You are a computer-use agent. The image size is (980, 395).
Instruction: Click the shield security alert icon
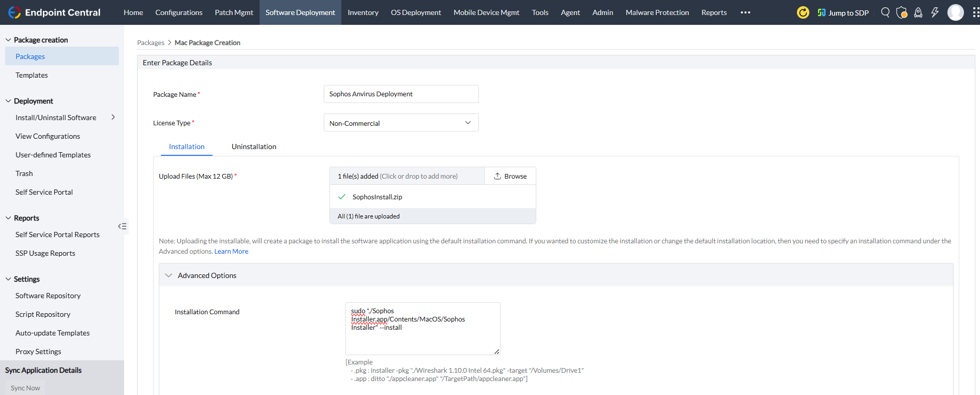[x=901, y=12]
